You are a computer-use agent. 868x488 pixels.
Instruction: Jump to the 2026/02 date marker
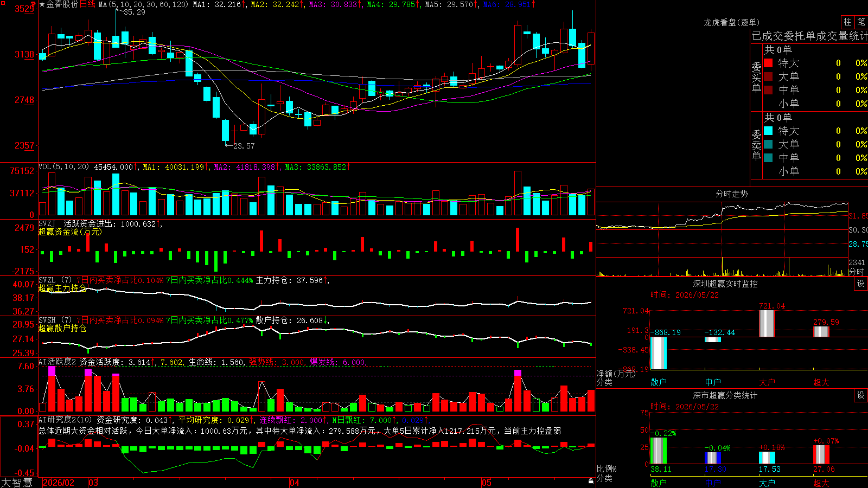pyautogui.click(x=59, y=483)
